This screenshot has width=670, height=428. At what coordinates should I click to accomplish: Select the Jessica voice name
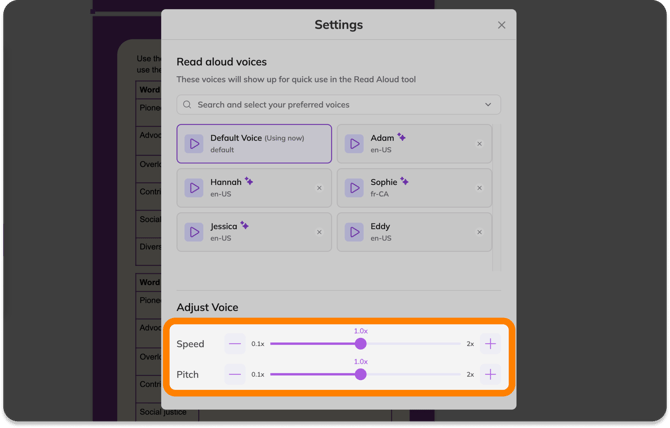pos(223,226)
